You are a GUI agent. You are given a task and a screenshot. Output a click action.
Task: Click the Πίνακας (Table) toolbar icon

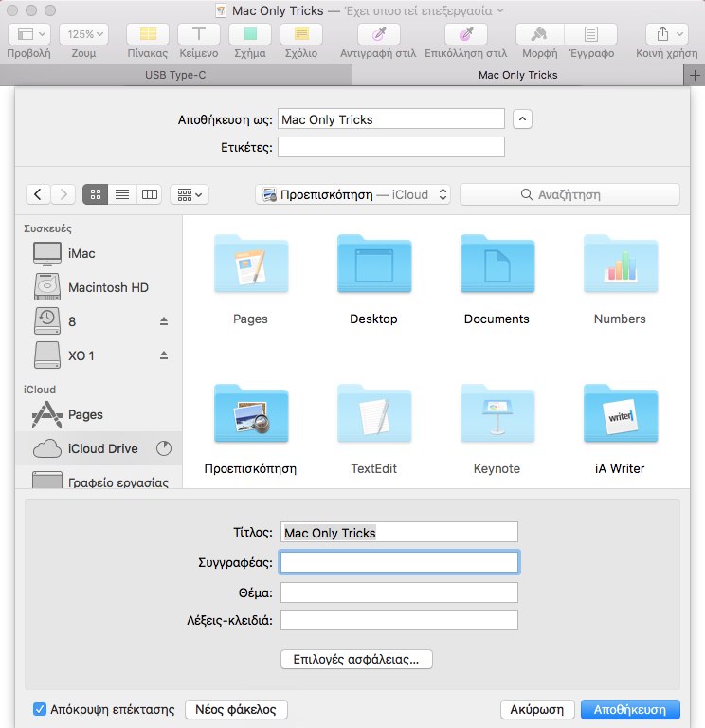(x=147, y=34)
